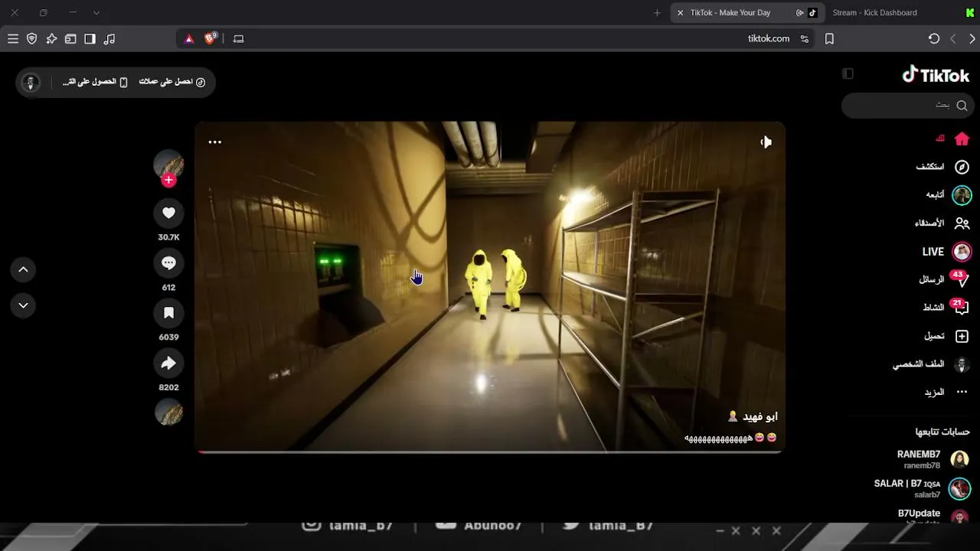The image size is (980, 551).
Task: Open the LIVE section in sidebar
Action: coord(946,251)
